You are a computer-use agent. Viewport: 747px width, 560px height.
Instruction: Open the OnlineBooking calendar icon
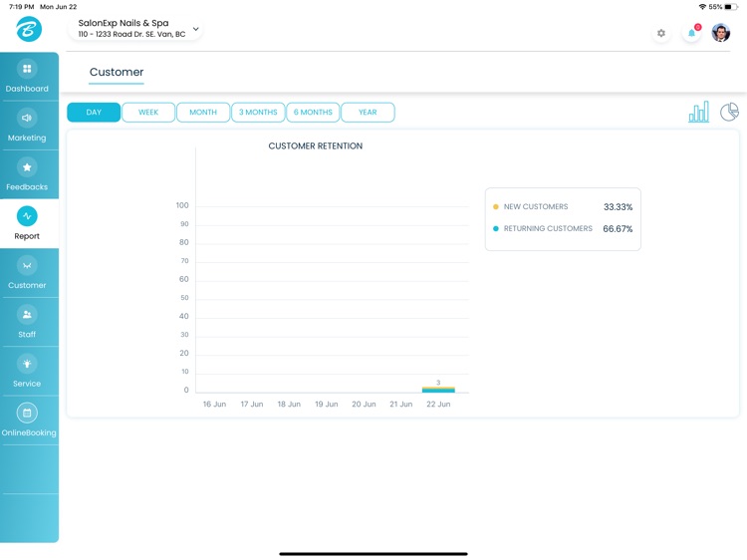[x=27, y=413]
